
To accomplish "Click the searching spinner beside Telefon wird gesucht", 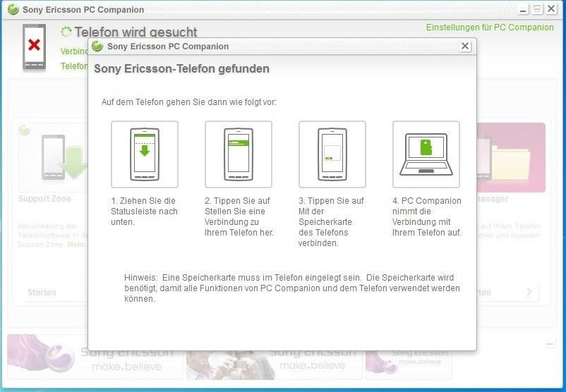I will (x=66, y=32).
